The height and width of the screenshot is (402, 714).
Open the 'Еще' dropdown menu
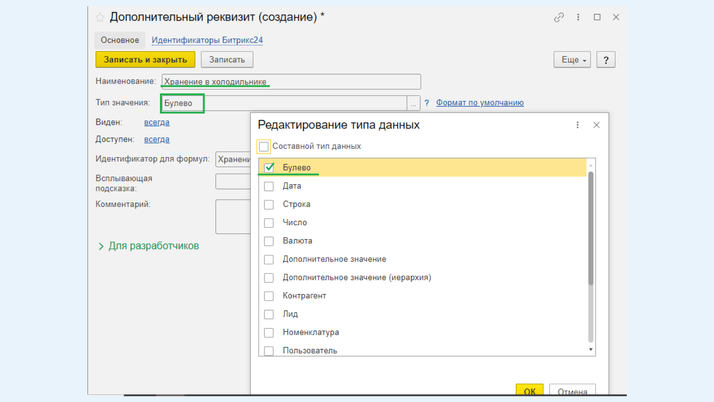coord(572,60)
